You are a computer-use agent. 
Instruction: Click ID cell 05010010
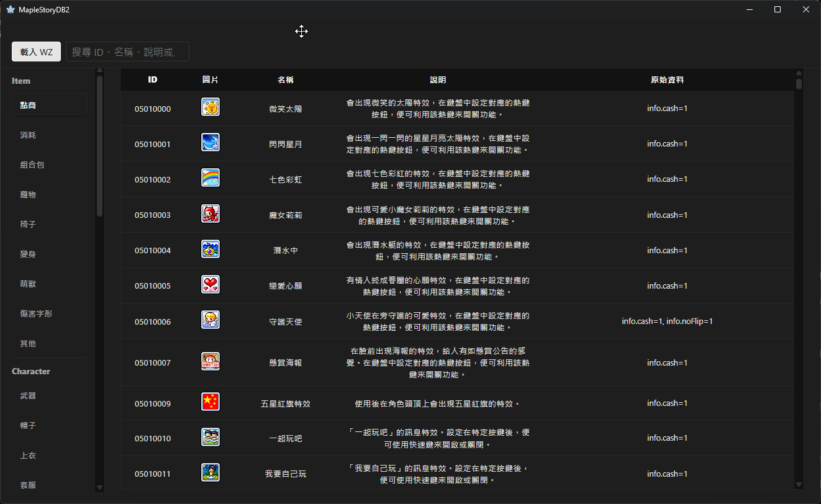153,439
